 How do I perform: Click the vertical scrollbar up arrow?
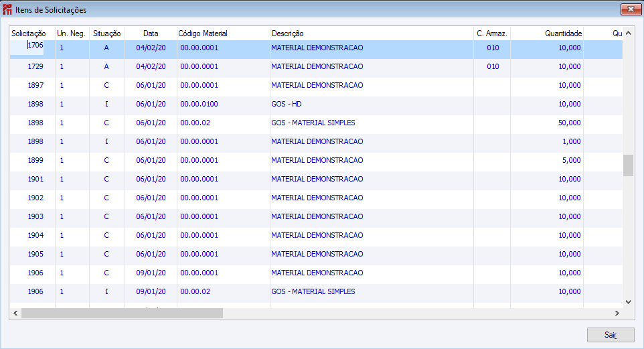[x=628, y=33]
